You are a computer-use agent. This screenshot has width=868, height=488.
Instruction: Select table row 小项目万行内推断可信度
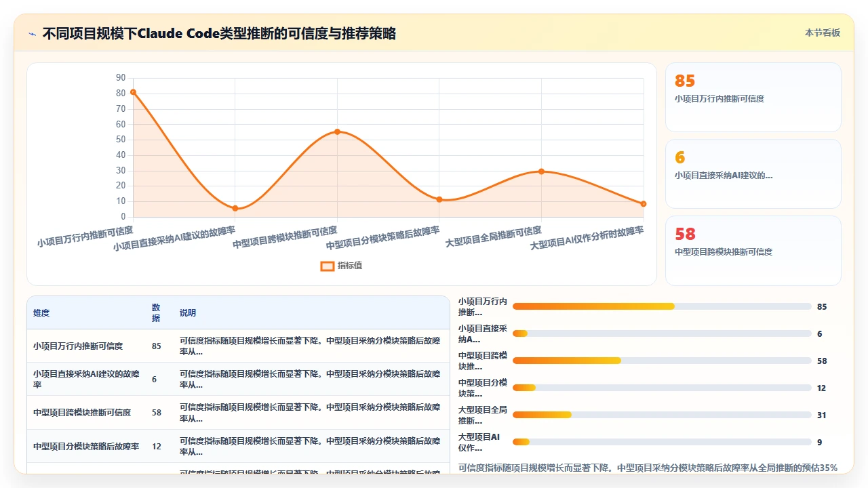click(238, 346)
